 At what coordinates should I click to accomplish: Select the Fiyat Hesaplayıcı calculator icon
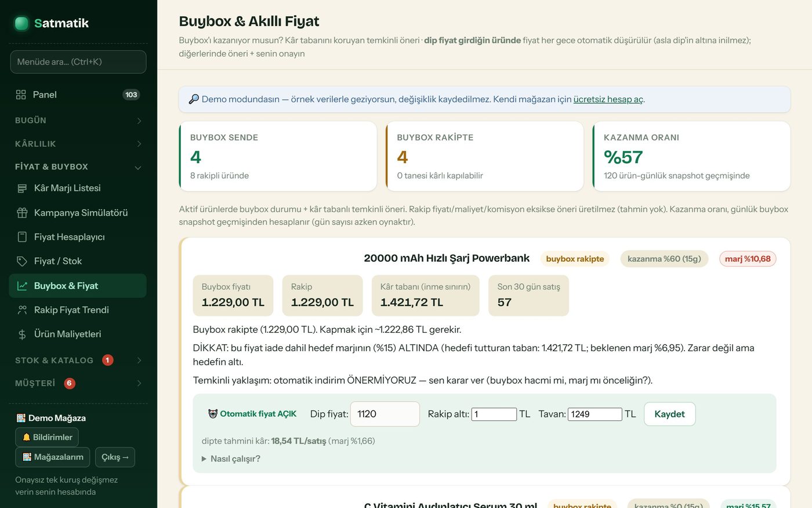[22, 237]
